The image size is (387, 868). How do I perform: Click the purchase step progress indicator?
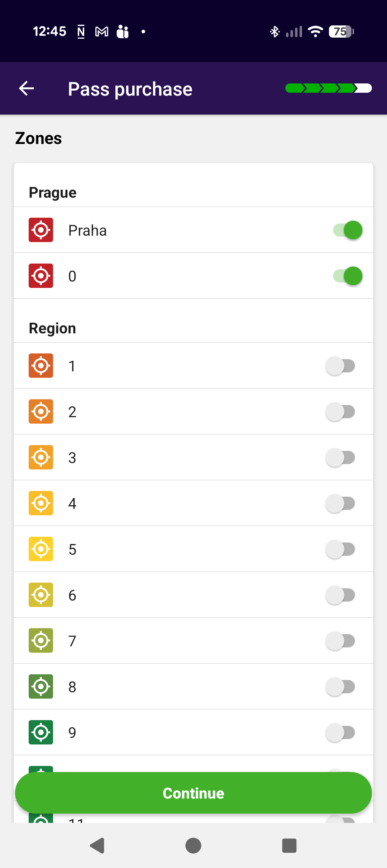(x=328, y=88)
